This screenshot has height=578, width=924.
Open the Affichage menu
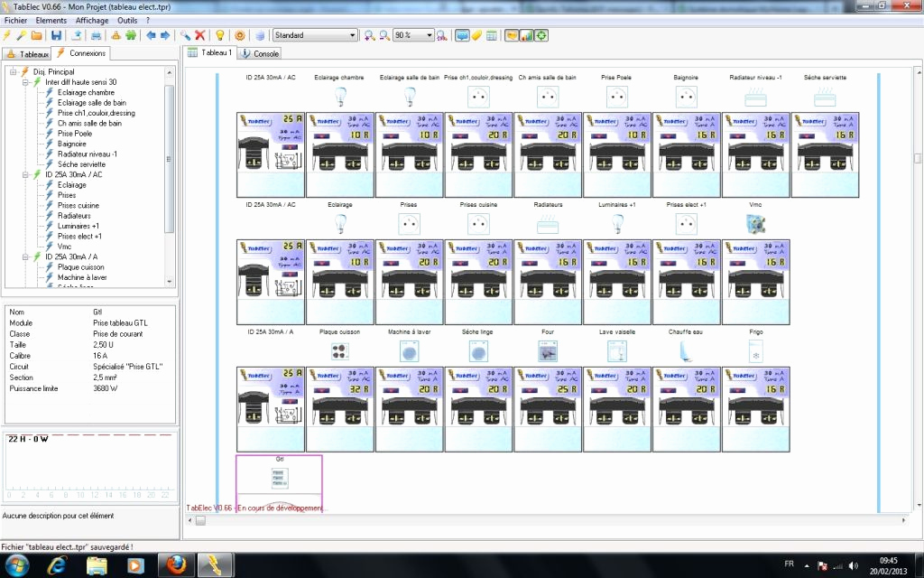pyautogui.click(x=92, y=20)
